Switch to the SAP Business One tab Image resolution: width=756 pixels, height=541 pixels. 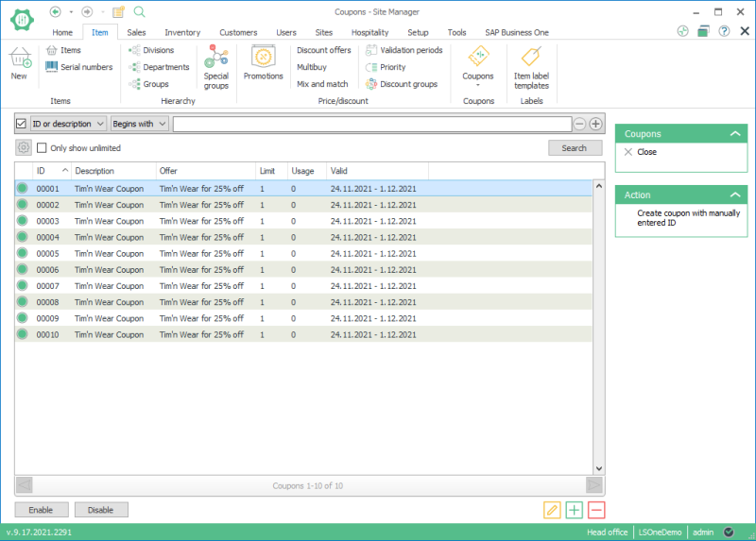pyautogui.click(x=517, y=32)
